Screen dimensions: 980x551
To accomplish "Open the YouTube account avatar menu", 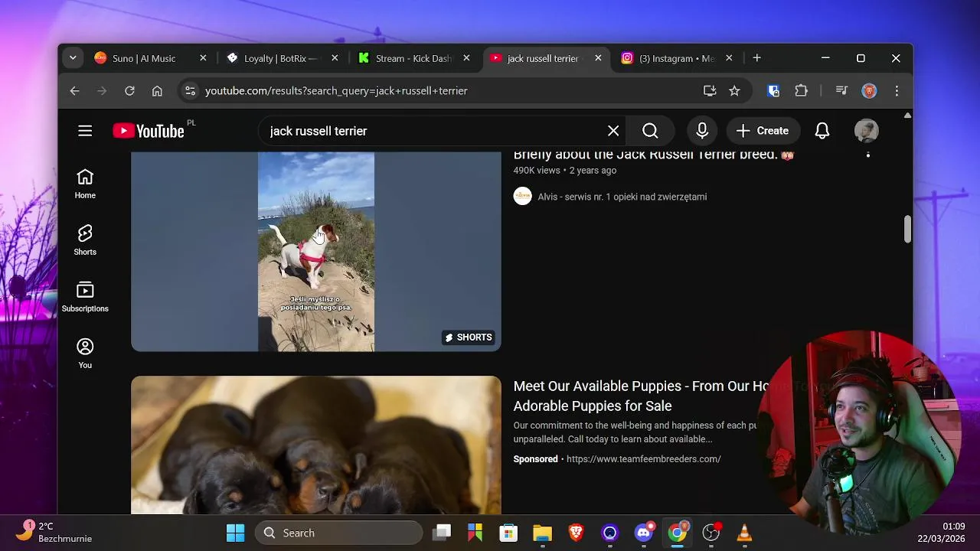I will [867, 131].
